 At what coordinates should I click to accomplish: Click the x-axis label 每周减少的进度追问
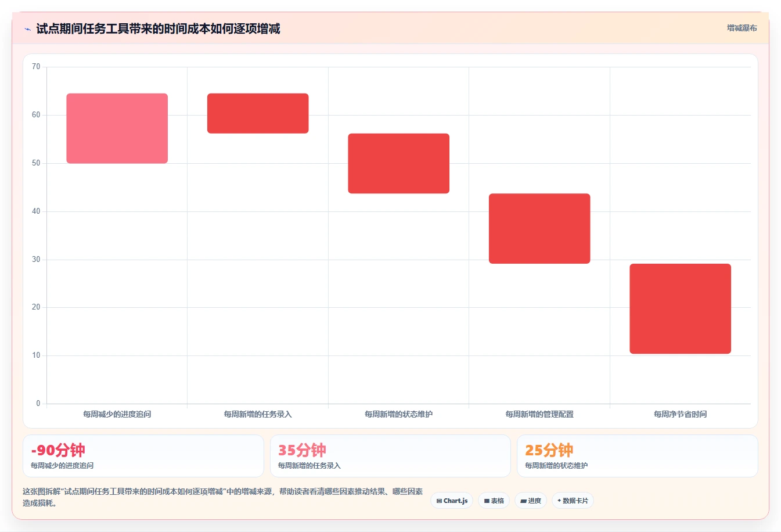[117, 414]
